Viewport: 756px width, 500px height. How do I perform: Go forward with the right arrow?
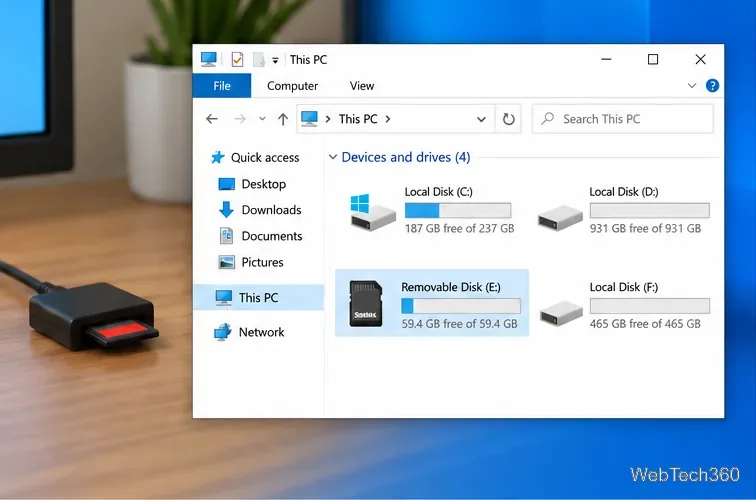coord(240,119)
